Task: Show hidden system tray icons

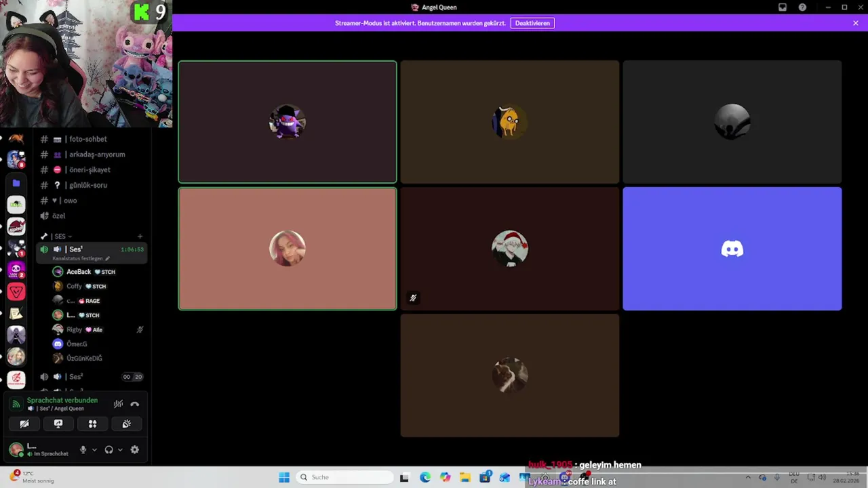Action: [748, 477]
